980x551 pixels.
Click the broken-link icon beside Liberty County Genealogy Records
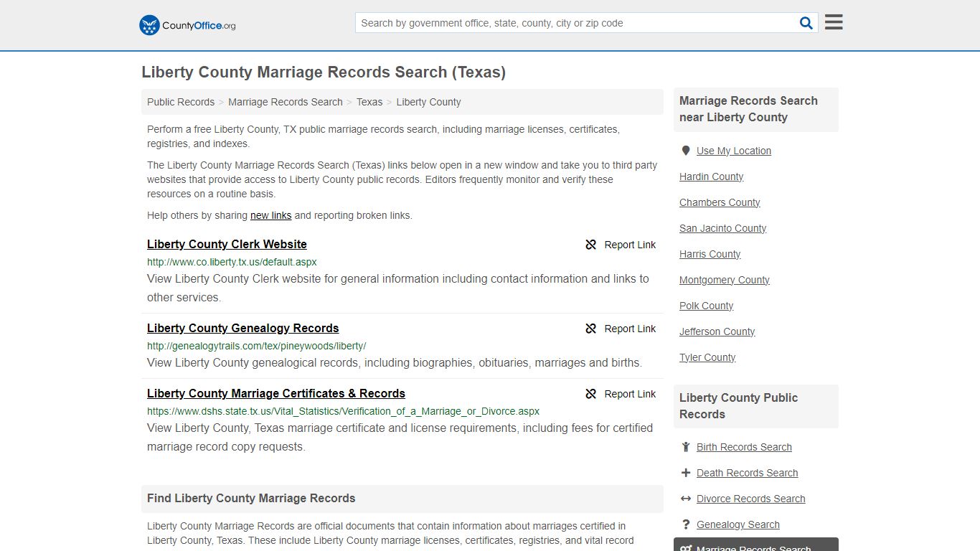point(591,329)
